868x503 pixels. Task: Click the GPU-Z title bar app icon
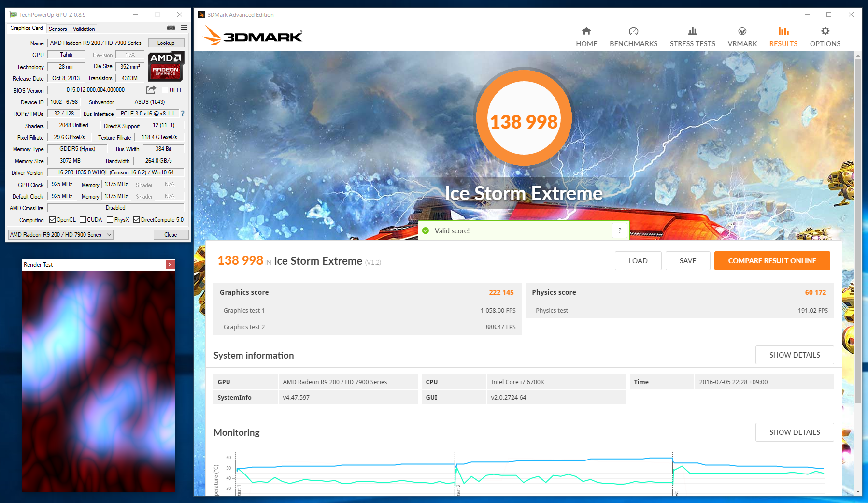pyautogui.click(x=13, y=14)
